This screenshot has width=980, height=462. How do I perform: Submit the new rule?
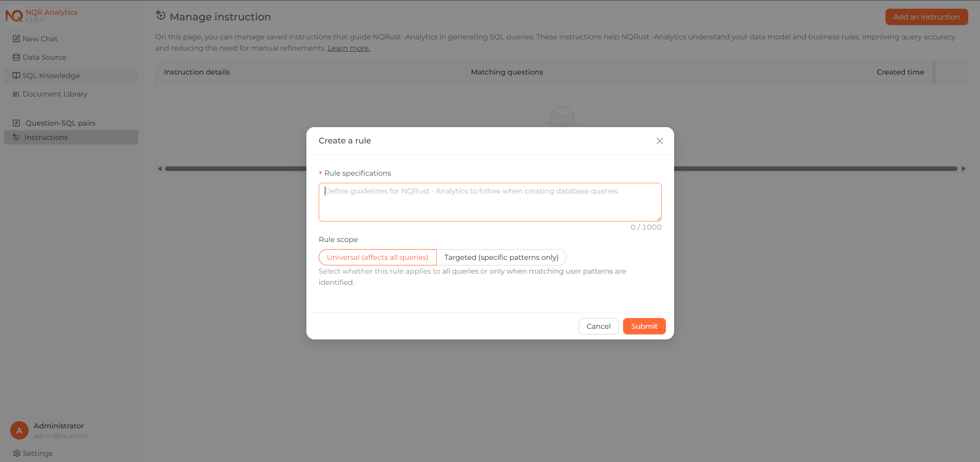coord(644,326)
